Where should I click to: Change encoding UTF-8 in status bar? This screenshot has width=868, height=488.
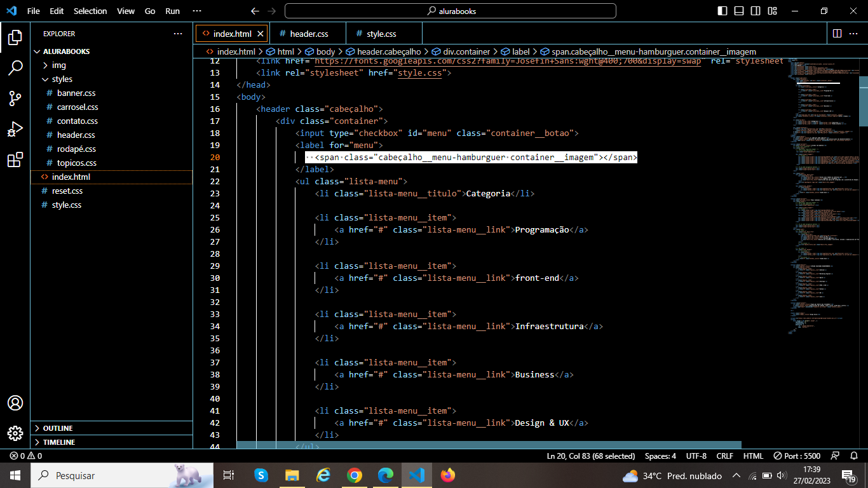click(x=696, y=456)
